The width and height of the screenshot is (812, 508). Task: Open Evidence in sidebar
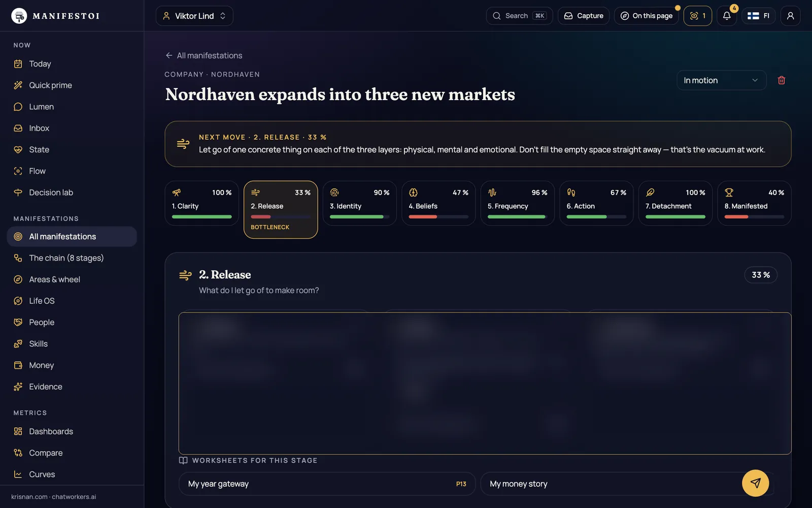click(x=72, y=387)
